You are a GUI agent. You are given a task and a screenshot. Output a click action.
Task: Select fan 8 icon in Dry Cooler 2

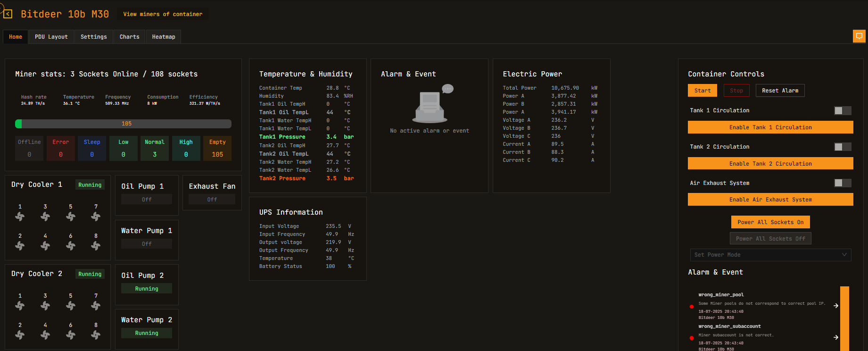tap(96, 335)
